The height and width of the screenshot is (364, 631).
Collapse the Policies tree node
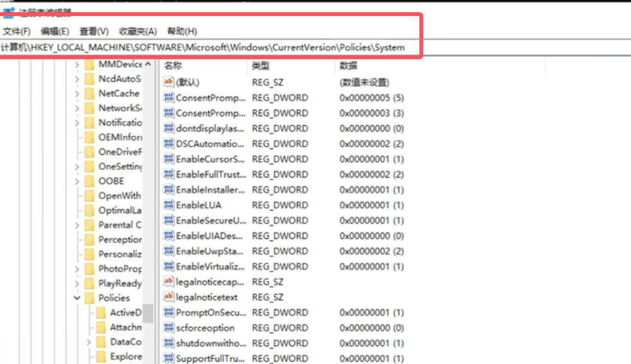[77, 298]
